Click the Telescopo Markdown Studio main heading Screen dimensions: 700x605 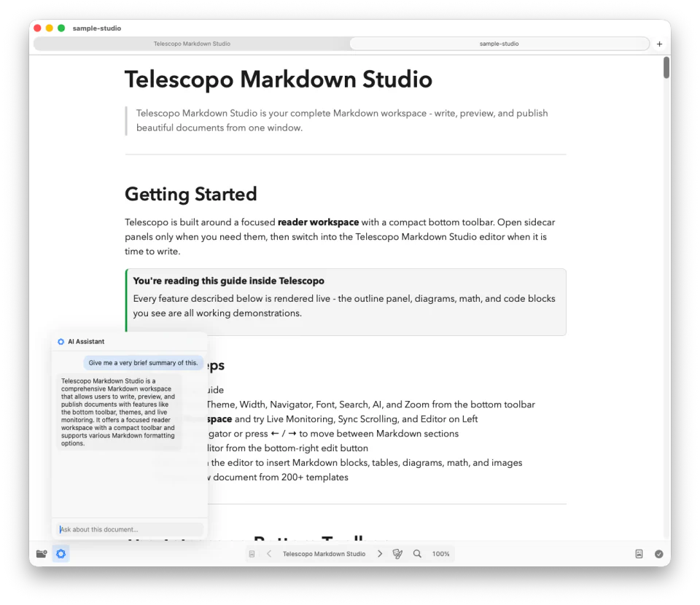pos(278,79)
